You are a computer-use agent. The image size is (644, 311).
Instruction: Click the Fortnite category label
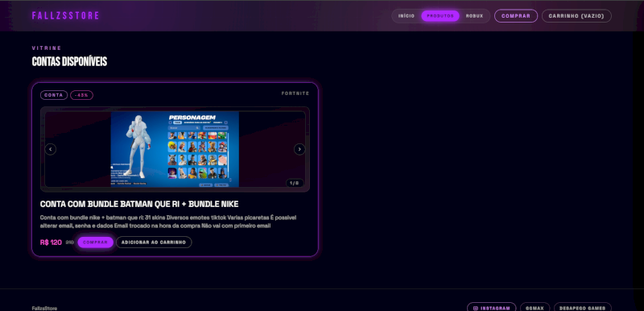(295, 93)
